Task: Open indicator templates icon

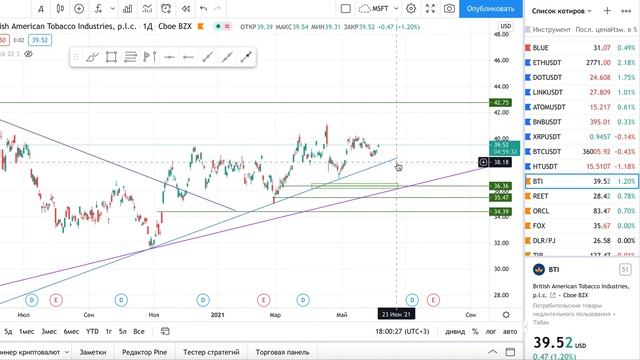Action: pyautogui.click(x=147, y=9)
